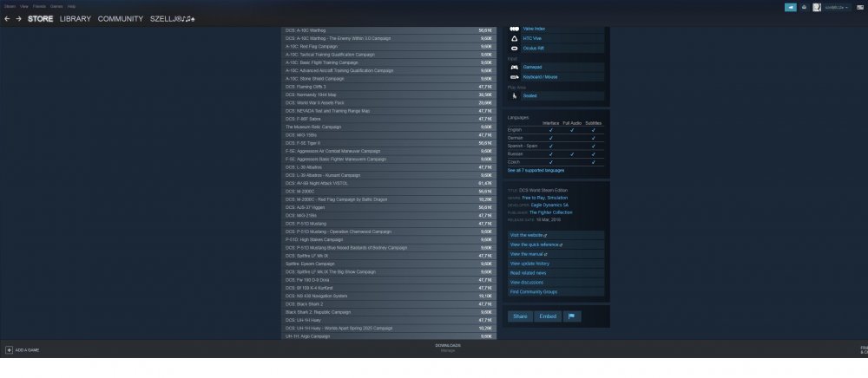Viewport: 868px width, 378px height.
Task: Open Visit the website link
Action: [x=556, y=236]
